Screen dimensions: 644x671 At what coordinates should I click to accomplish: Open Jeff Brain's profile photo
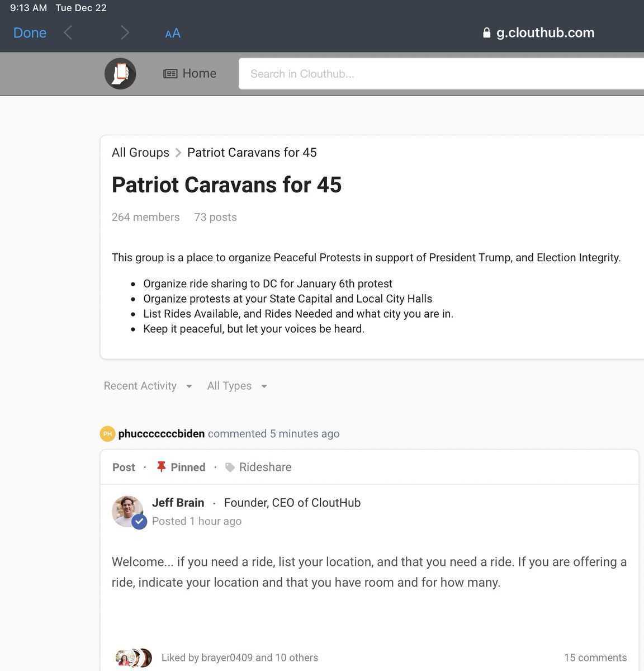pyautogui.click(x=126, y=509)
